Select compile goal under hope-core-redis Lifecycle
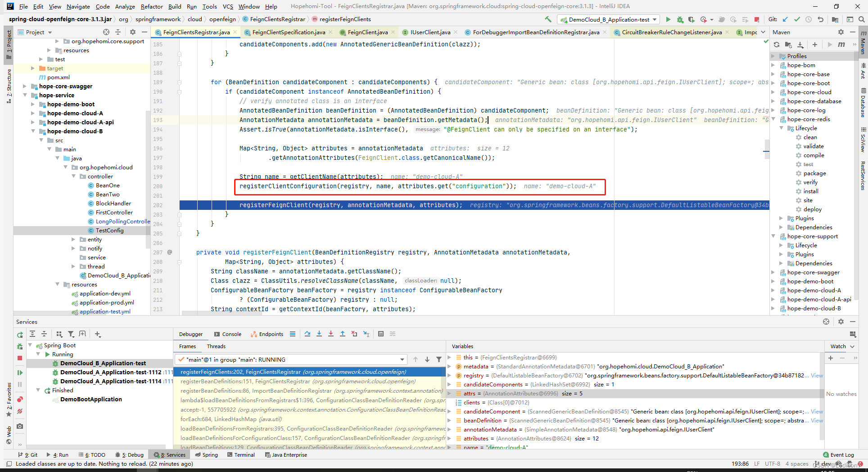The width and height of the screenshot is (868, 472). [x=814, y=155]
